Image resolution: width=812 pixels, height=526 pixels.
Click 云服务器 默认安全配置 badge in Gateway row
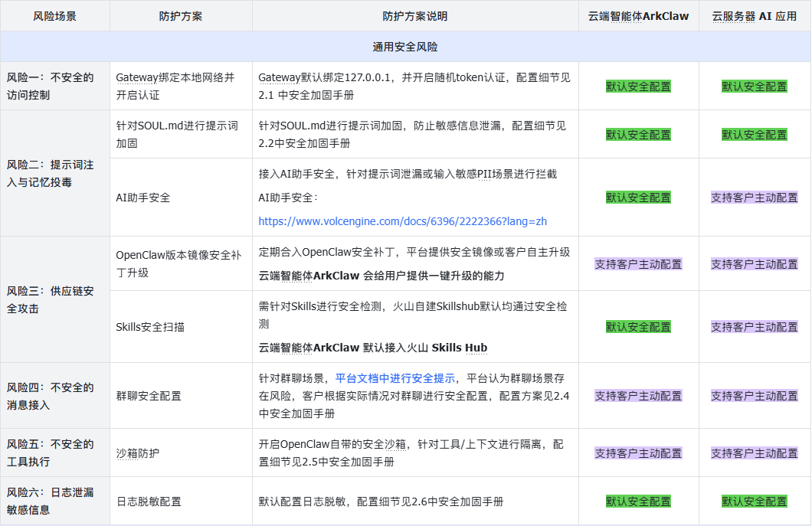pos(755,87)
